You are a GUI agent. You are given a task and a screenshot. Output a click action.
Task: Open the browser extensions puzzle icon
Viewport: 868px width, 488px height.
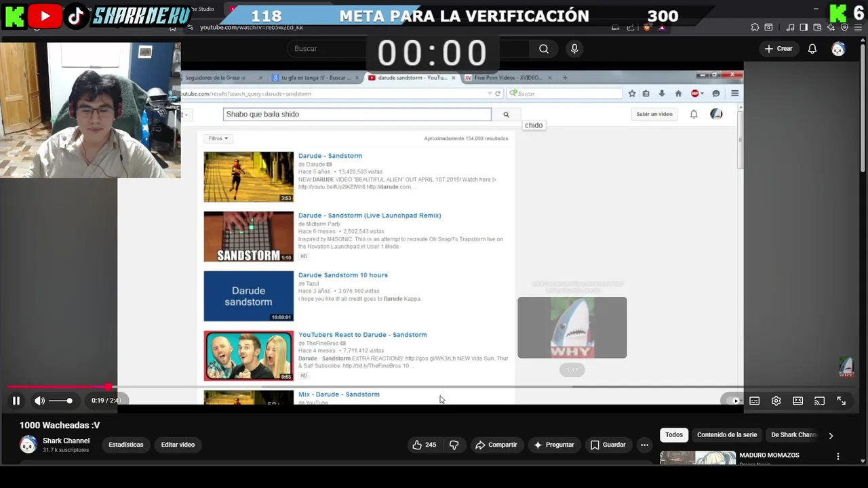(755, 28)
